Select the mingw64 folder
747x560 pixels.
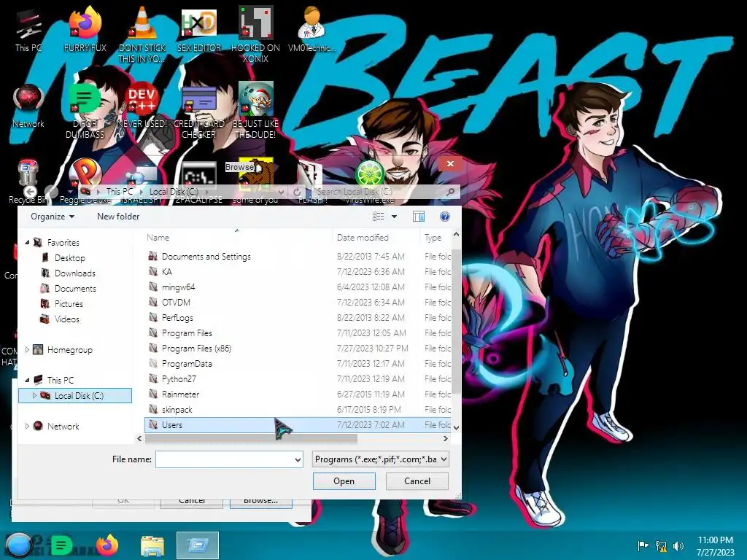tap(298, 287)
